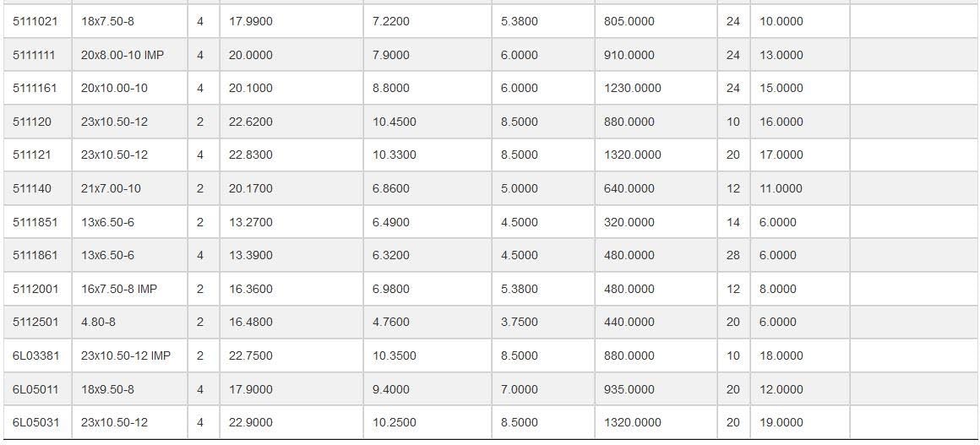
Task: Select the 16x7.50-8 IMP size
Action: (119, 290)
